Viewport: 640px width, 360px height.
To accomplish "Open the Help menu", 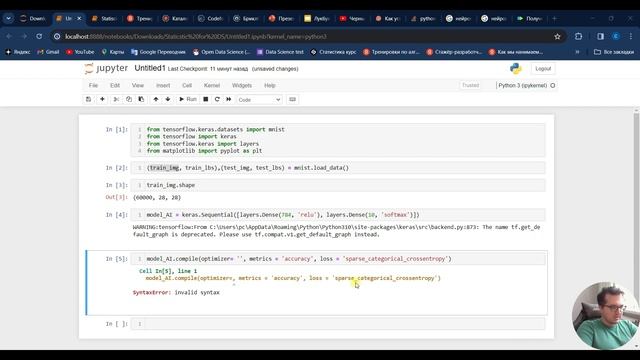I will click(270, 85).
